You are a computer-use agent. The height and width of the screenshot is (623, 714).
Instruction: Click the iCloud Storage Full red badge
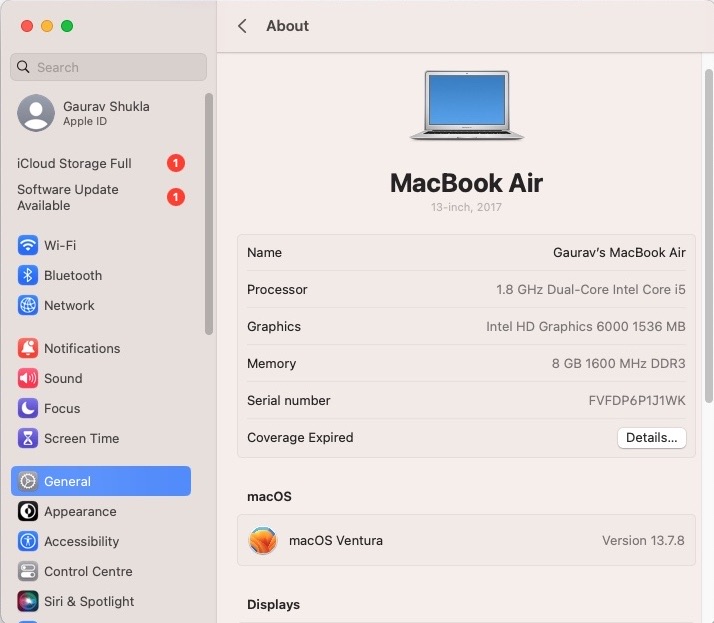pos(176,163)
